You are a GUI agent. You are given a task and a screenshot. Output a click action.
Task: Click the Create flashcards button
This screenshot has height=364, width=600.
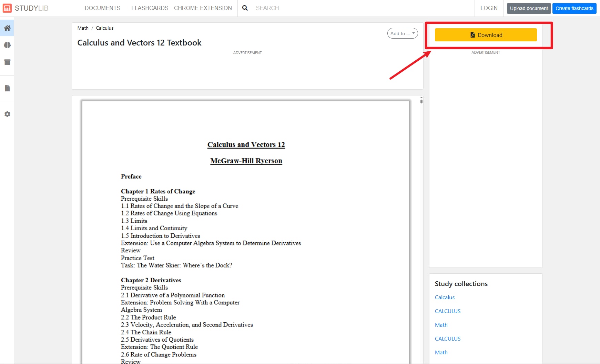pyautogui.click(x=574, y=8)
